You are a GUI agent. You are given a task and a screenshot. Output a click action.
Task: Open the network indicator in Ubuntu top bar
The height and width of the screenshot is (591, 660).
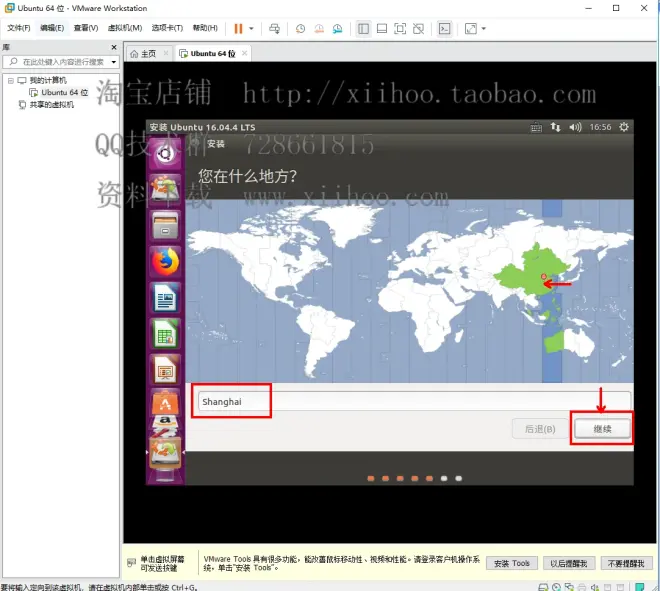(x=555, y=127)
